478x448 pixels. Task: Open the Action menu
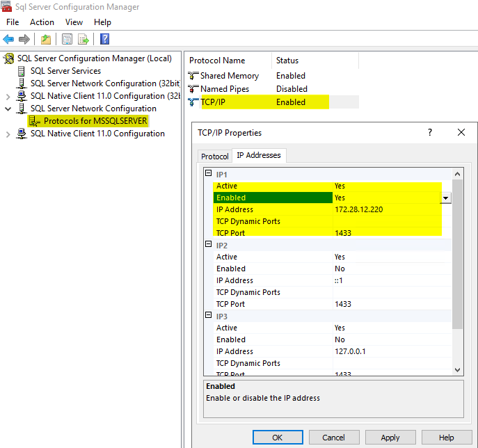(42, 22)
